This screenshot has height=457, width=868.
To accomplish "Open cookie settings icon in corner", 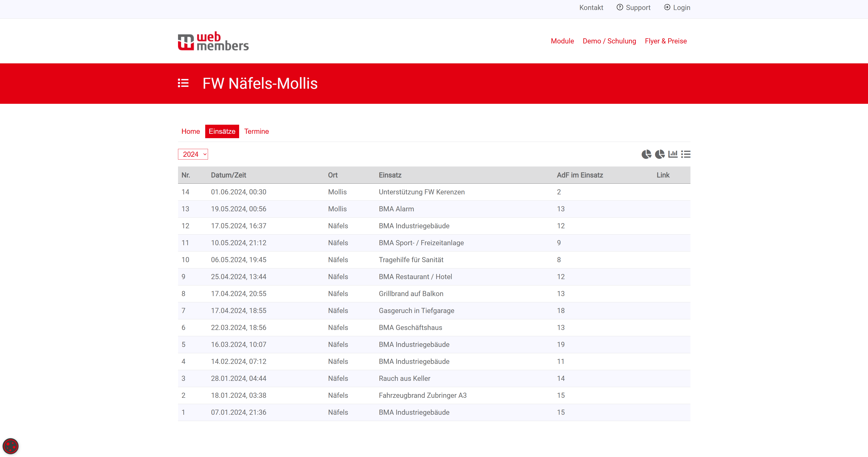I will pos(10,446).
